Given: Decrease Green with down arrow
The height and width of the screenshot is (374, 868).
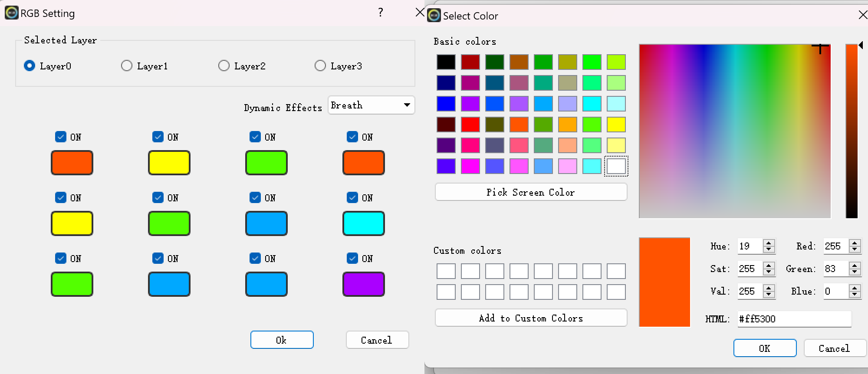Looking at the screenshot, I should (x=855, y=272).
